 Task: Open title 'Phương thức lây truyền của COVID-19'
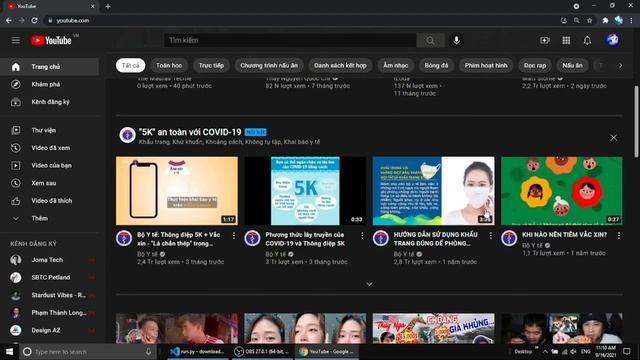[x=305, y=239]
